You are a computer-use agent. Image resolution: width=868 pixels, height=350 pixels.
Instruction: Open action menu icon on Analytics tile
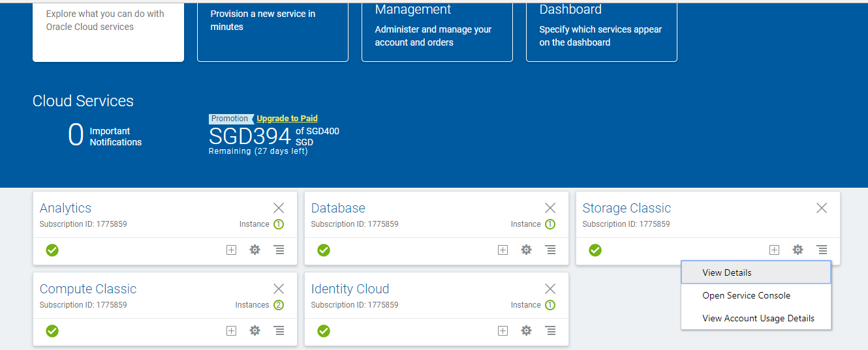(x=279, y=250)
